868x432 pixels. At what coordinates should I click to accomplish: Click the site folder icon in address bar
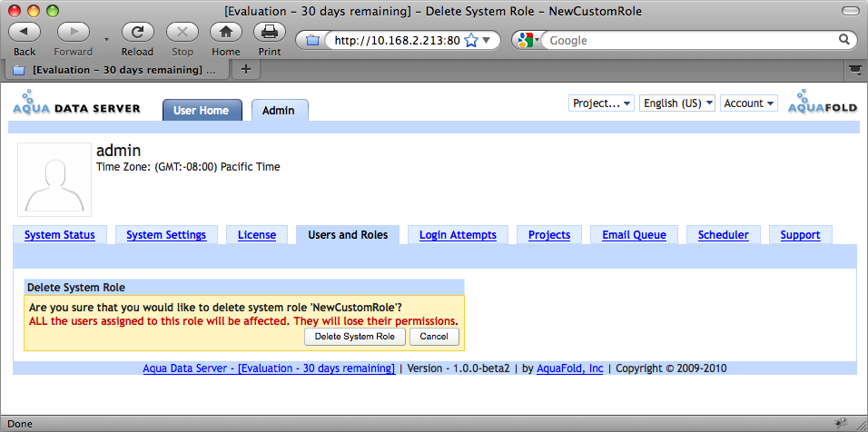(312, 40)
